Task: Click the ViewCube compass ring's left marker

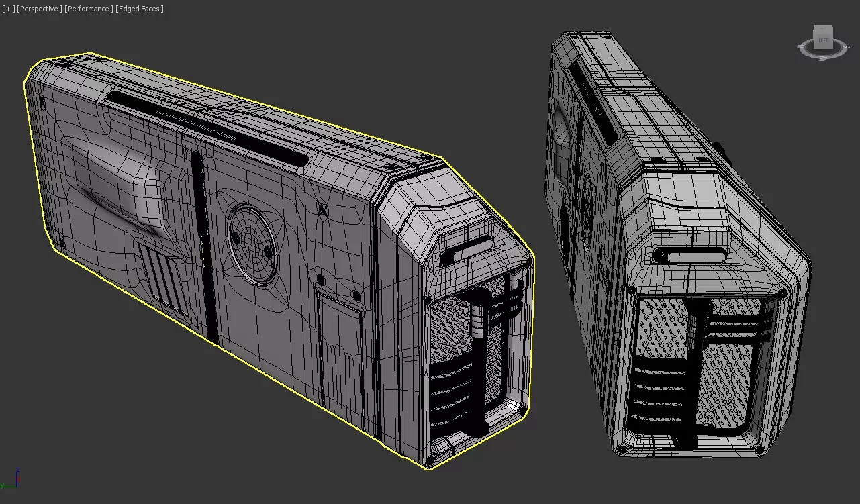Action: click(802, 47)
